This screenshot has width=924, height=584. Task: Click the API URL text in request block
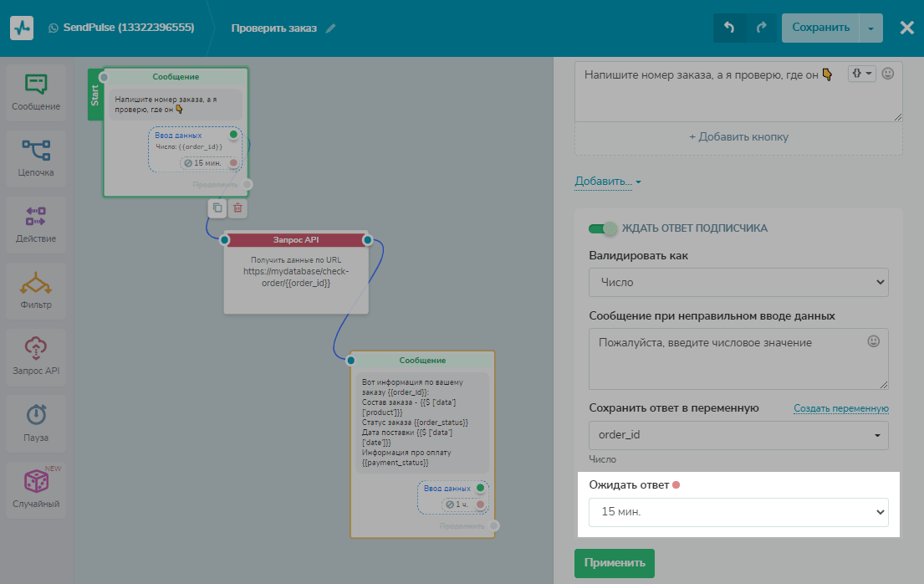coord(296,277)
